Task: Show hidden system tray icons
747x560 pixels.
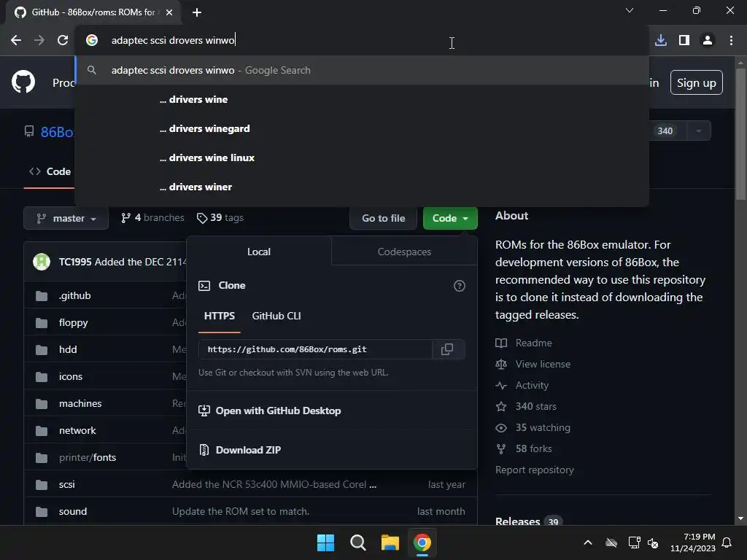Action: [588, 542]
